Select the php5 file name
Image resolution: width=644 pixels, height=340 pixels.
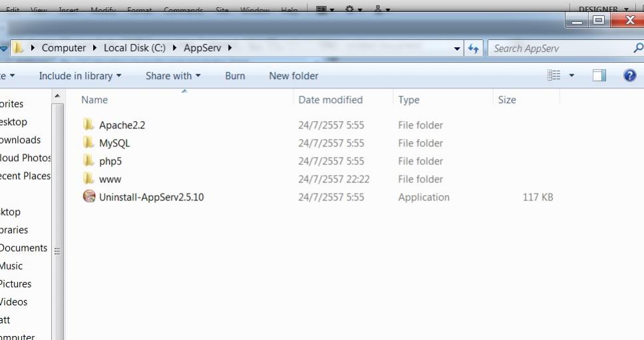[x=110, y=162]
